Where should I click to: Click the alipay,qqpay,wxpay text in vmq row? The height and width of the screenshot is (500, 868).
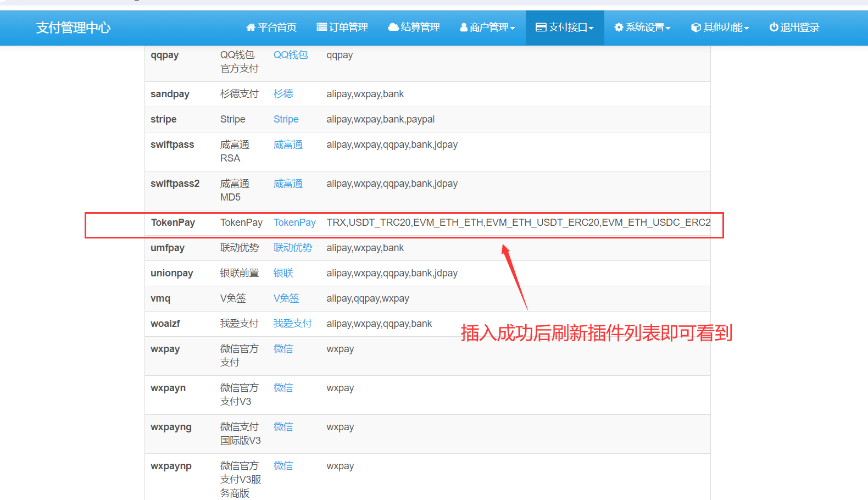[368, 298]
